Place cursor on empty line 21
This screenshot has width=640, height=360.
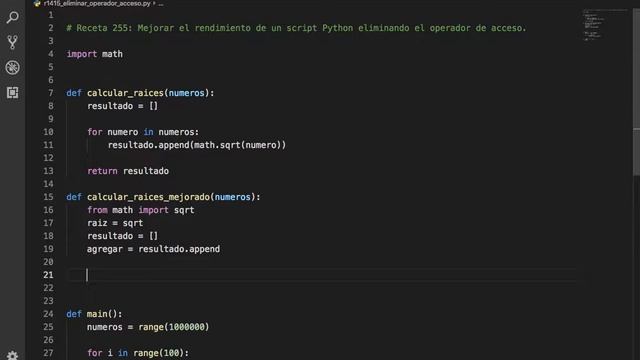click(x=322, y=275)
